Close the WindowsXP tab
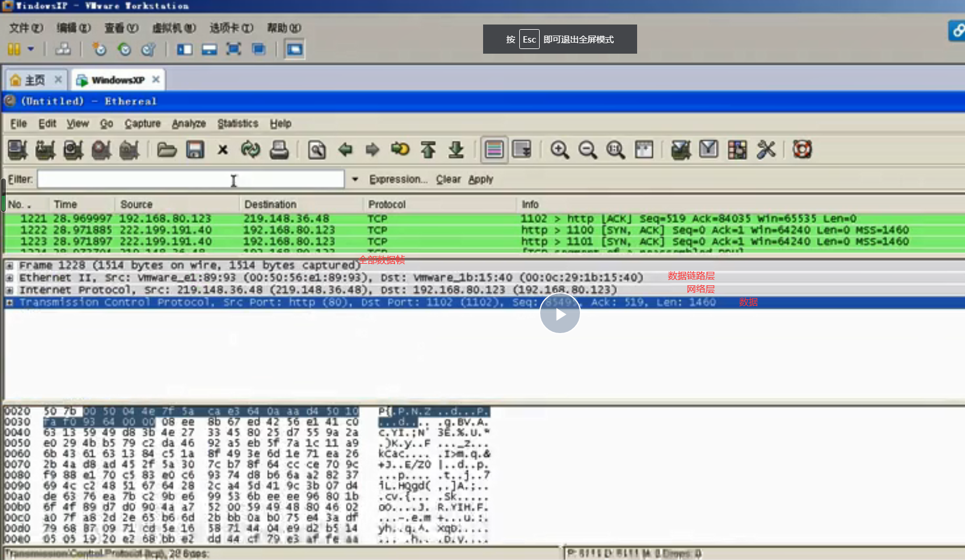Viewport: 965px width, 560px height. pyautogui.click(x=156, y=79)
